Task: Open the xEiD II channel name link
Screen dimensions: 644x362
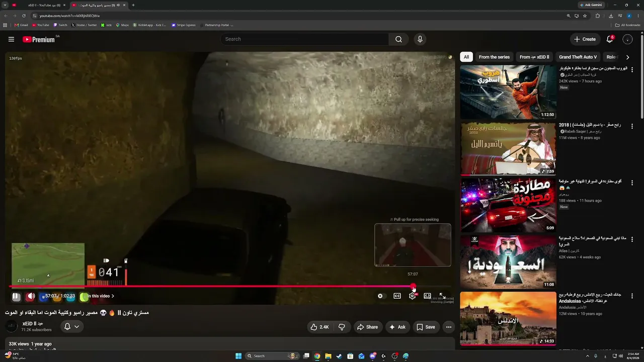Action: 33,324
